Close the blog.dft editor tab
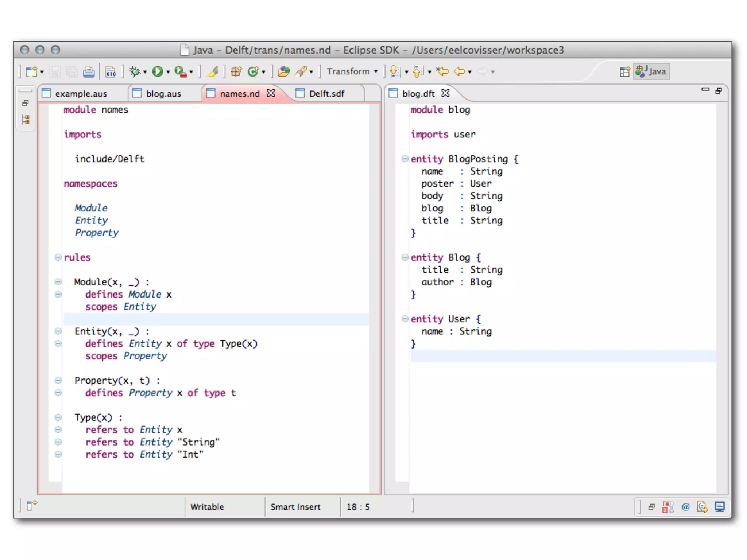 coord(445,93)
